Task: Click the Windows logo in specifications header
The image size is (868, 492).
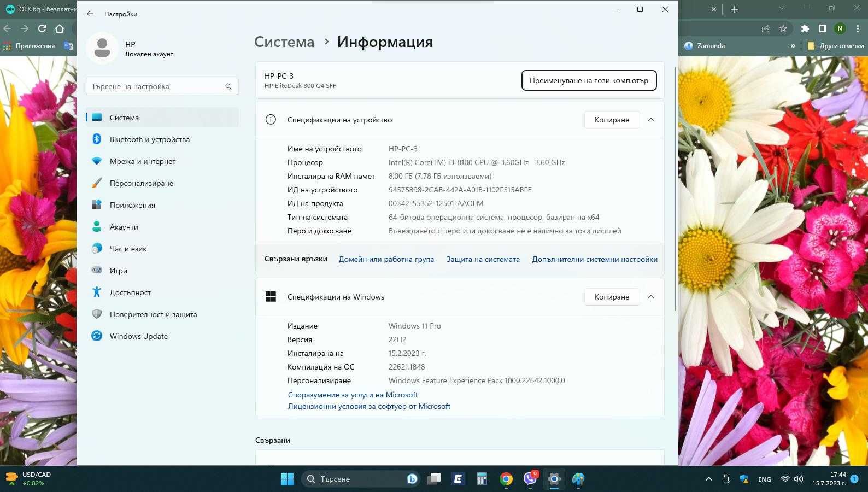Action: tap(271, 297)
